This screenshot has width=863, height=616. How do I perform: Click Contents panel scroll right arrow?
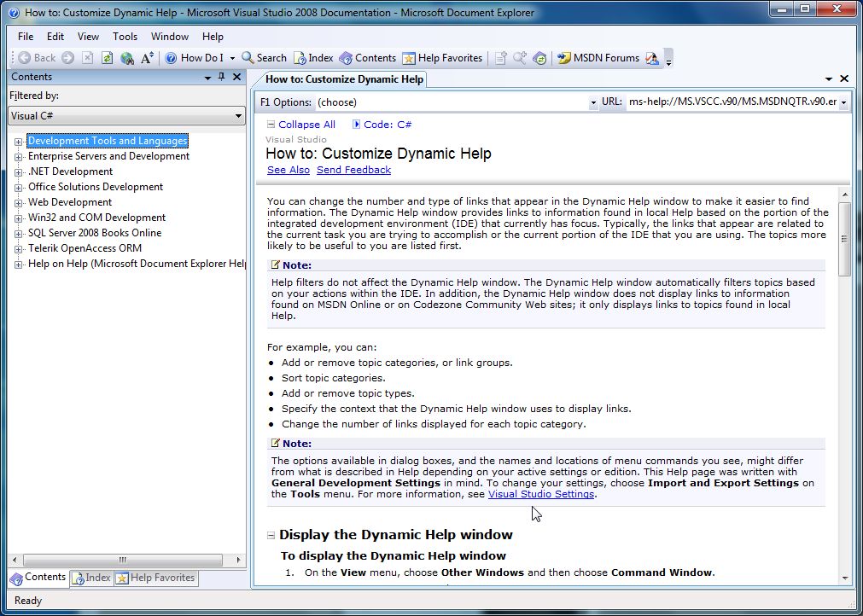pos(239,561)
